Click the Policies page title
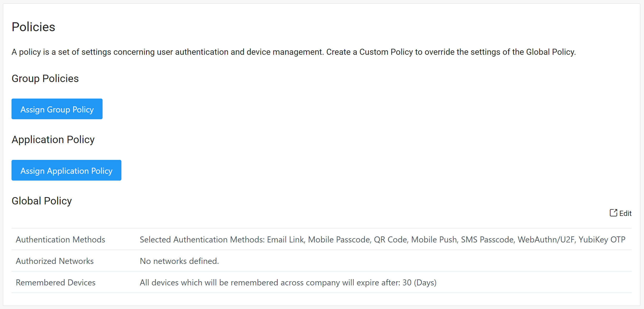The height and width of the screenshot is (309, 644). (33, 27)
